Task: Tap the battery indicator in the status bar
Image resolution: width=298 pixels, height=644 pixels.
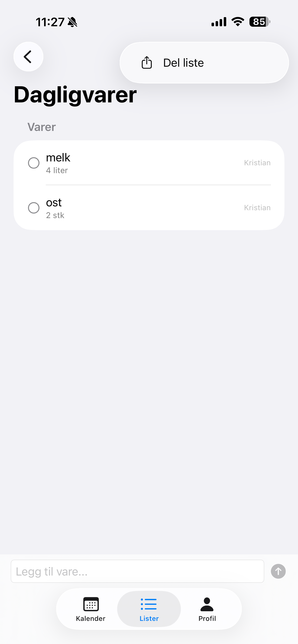Action: tap(260, 22)
